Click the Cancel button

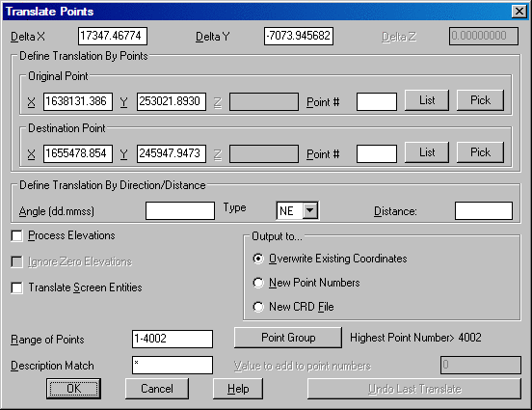tap(157, 389)
